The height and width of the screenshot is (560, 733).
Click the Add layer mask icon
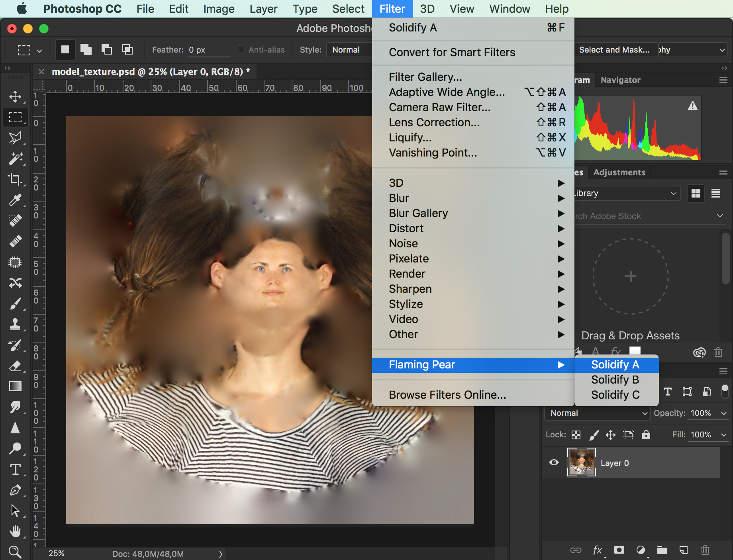point(619,550)
